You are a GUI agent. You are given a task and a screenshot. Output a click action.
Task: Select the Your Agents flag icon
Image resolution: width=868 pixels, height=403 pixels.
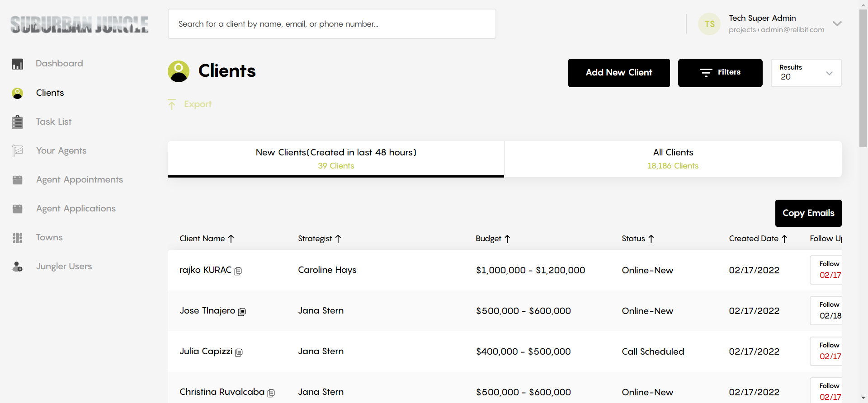(17, 151)
